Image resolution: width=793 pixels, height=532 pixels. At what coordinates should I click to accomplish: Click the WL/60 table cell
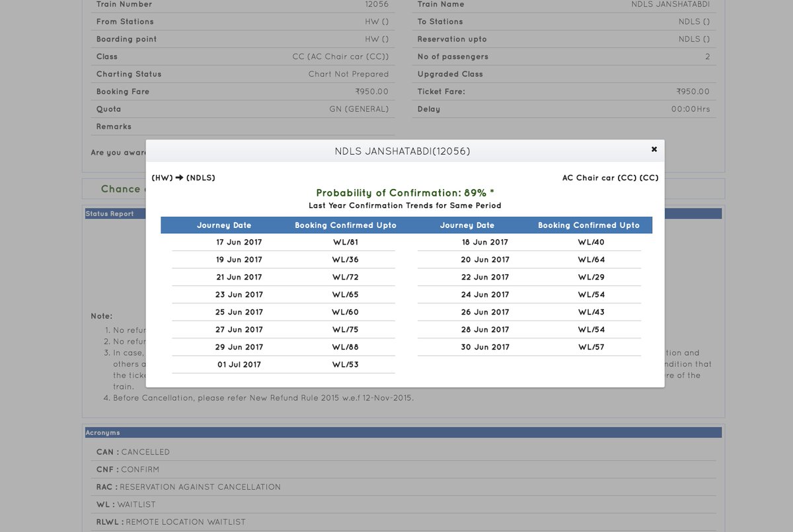(346, 312)
